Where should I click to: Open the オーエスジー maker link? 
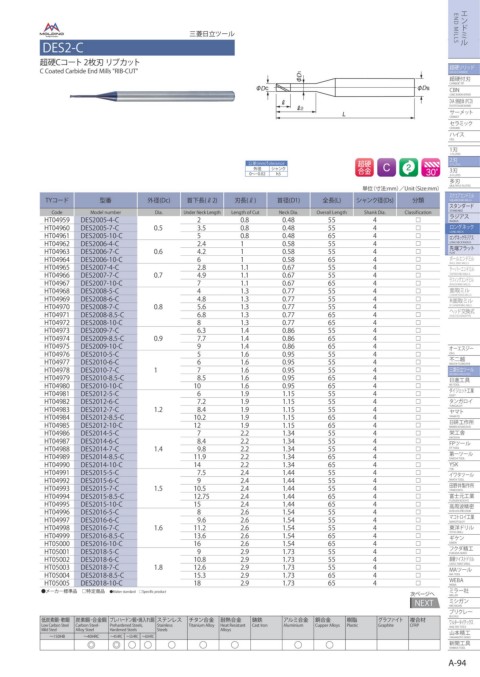(464, 349)
